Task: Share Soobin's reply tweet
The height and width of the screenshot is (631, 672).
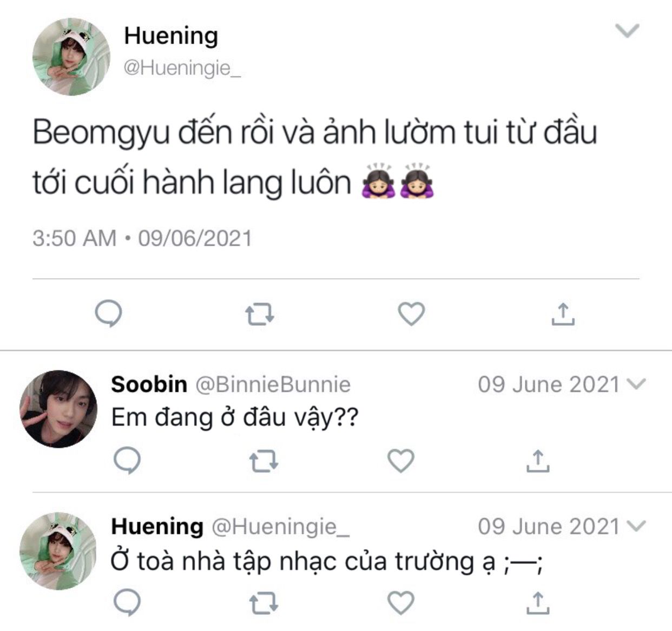Action: coord(538,461)
